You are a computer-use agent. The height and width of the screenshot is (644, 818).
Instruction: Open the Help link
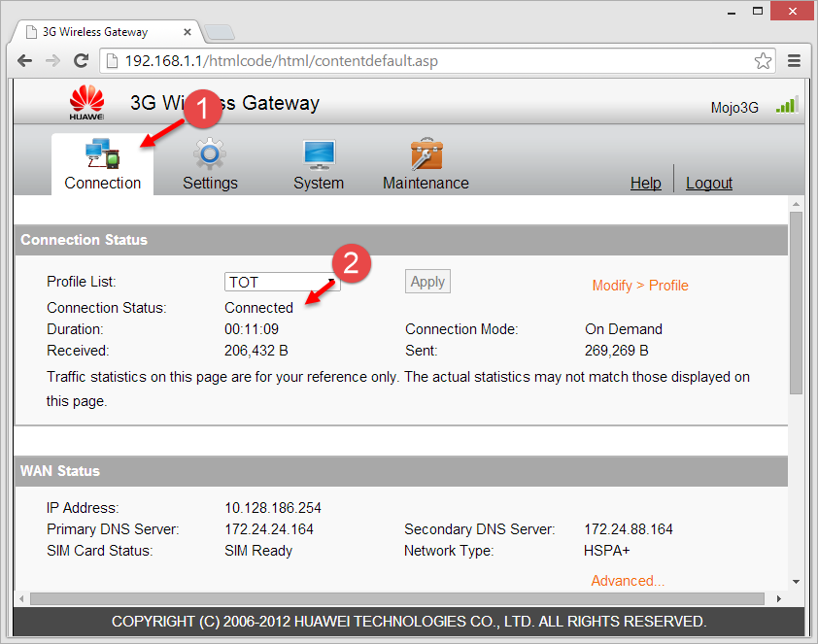(x=645, y=183)
